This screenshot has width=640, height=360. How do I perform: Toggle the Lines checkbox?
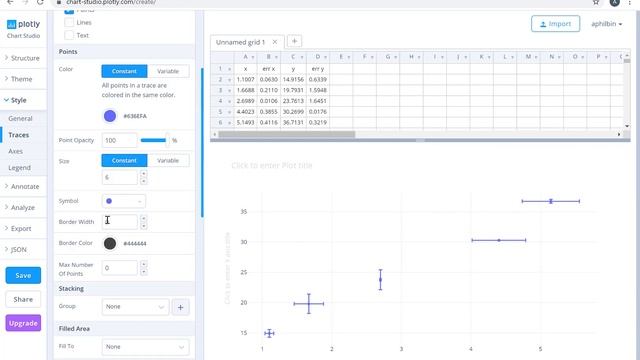pyautogui.click(x=69, y=22)
